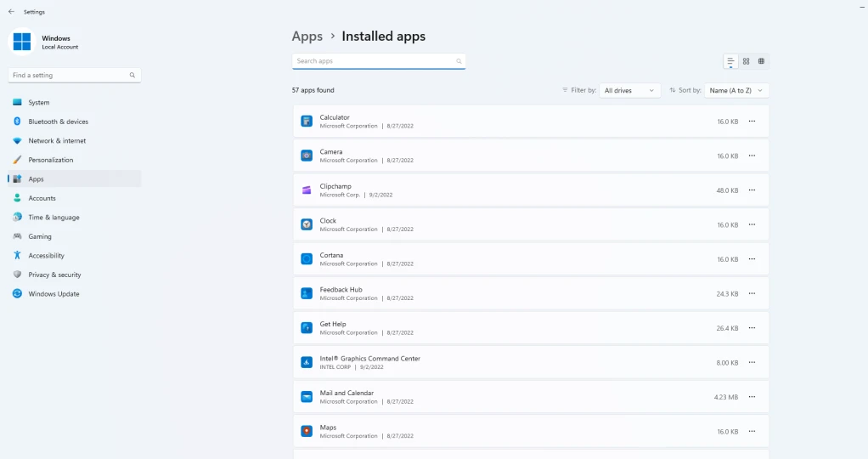Open more options for Cortana
Image resolution: width=868 pixels, height=459 pixels.
752,259
